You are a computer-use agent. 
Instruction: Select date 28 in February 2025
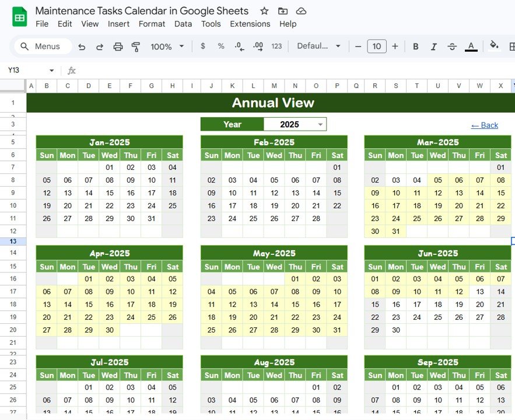[316, 219]
